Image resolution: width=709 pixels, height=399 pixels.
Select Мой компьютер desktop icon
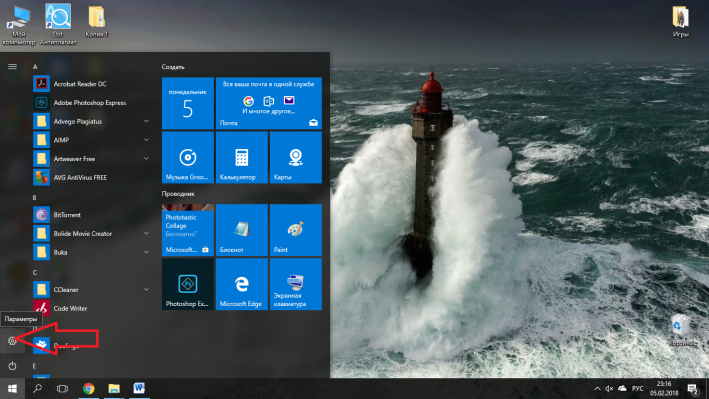pos(19,25)
